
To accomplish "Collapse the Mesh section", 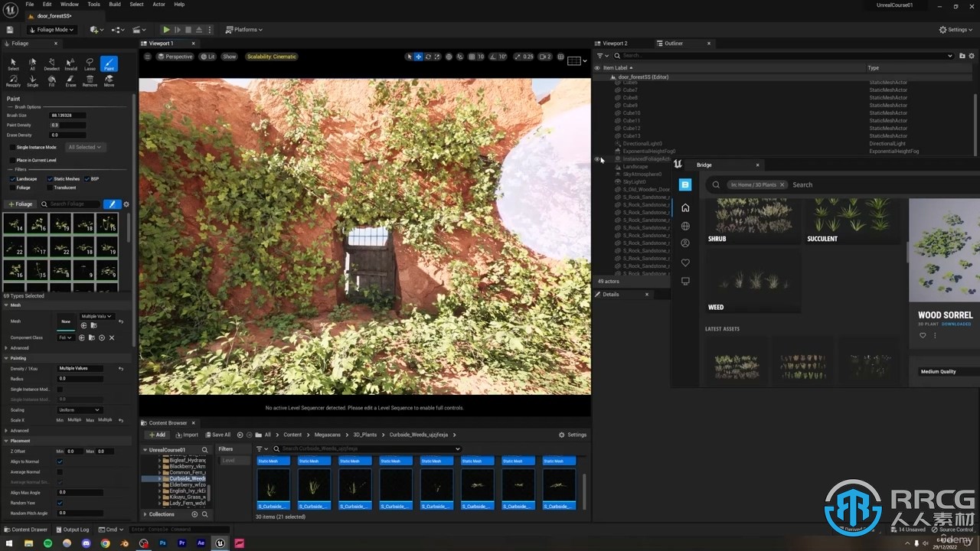I will coord(6,305).
